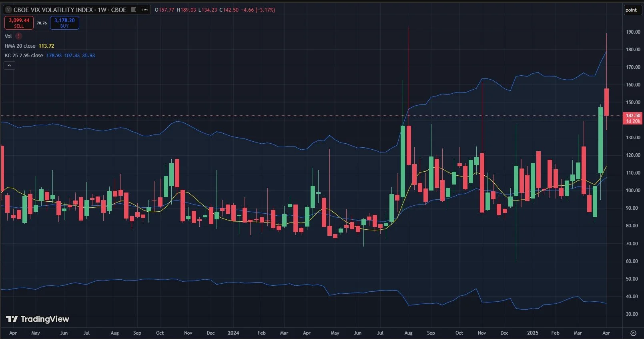Click the 30.00 price axis label
This screenshot has width=644, height=339.
coord(632,314)
